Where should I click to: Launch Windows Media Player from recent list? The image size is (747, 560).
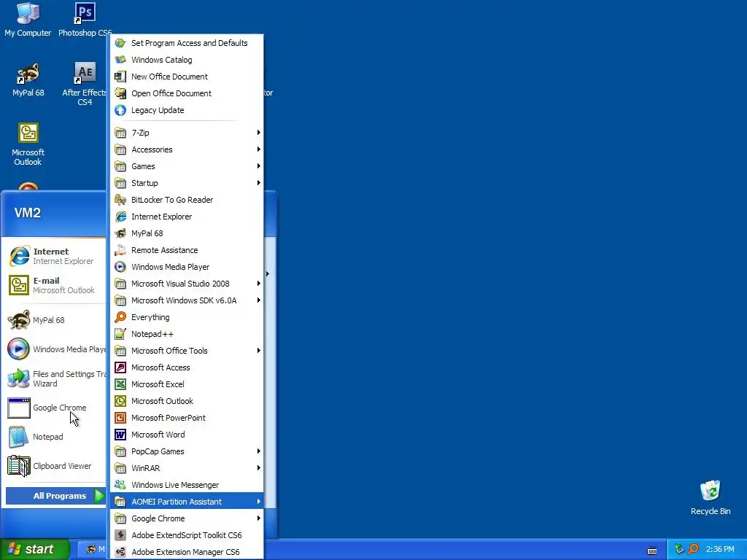pos(55,349)
